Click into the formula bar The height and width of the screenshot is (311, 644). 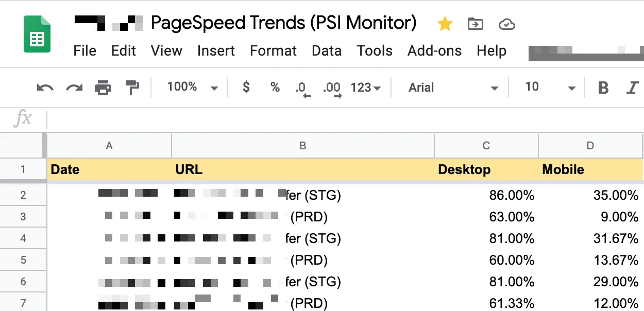pos(345,119)
